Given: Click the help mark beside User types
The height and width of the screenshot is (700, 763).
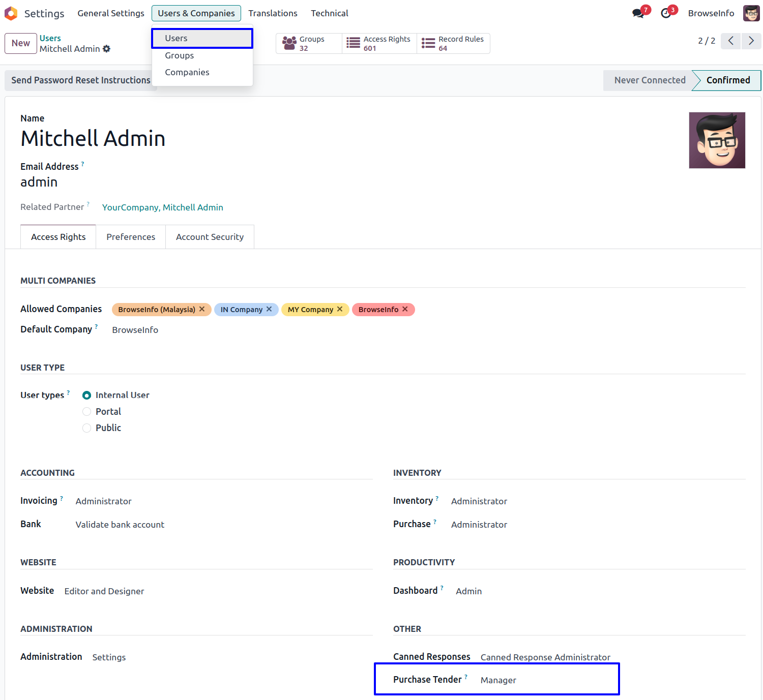Looking at the screenshot, I should click(68, 392).
